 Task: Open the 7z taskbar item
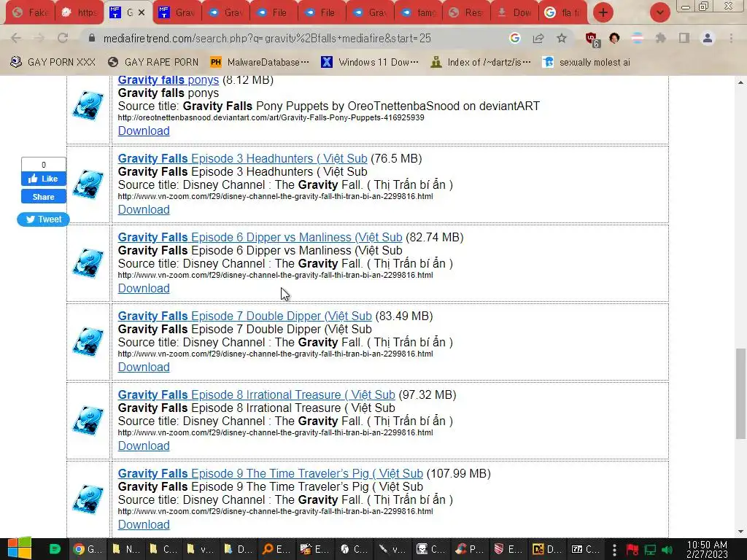coord(585,549)
